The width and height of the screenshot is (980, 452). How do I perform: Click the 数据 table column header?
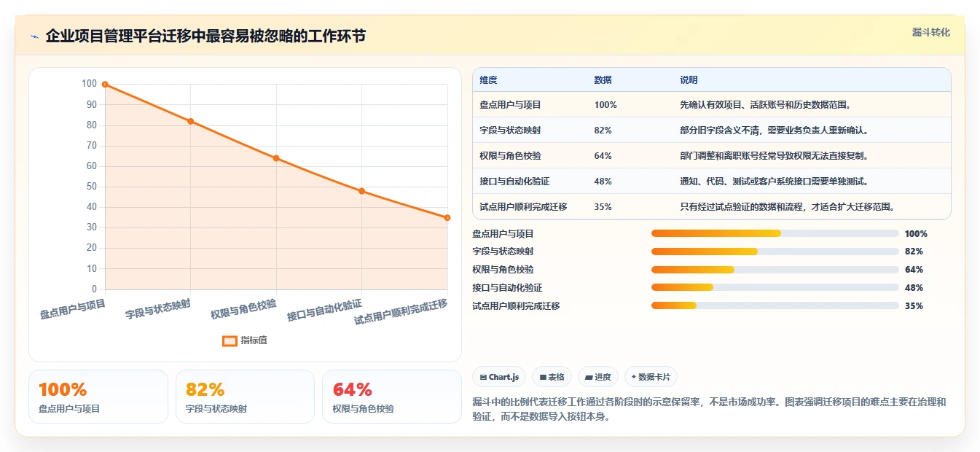point(603,80)
